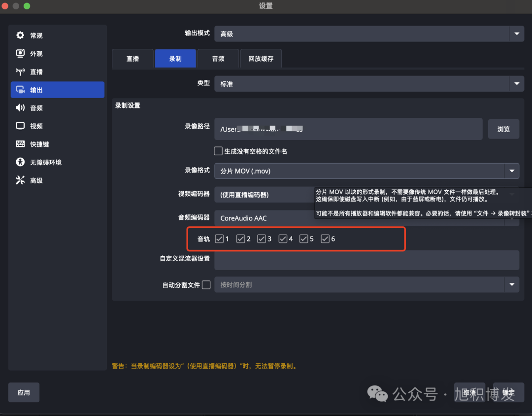This screenshot has height=416, width=532.
Task: Switch to the 音频 output tab
Action: click(218, 58)
